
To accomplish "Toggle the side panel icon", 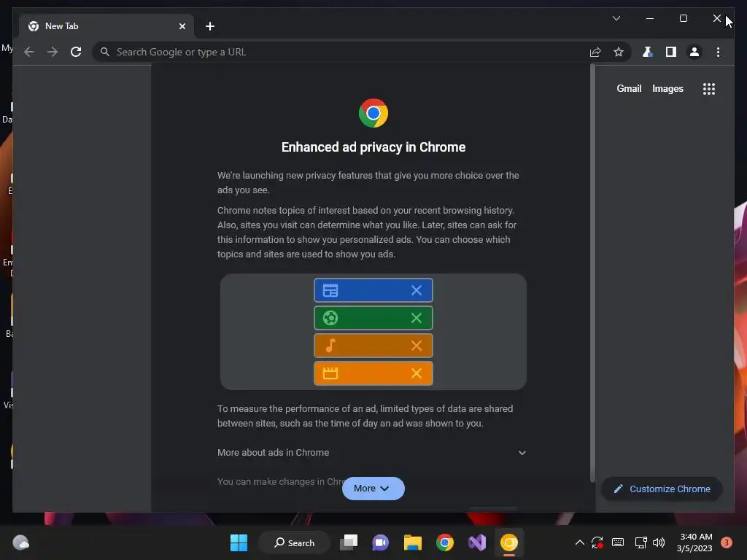I will click(x=671, y=52).
